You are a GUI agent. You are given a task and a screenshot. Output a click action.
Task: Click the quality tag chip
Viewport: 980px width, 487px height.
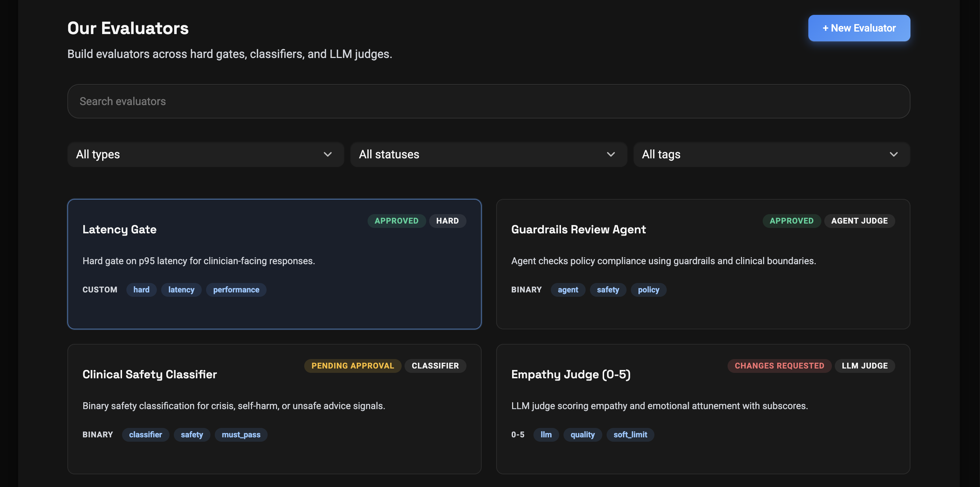click(582, 434)
